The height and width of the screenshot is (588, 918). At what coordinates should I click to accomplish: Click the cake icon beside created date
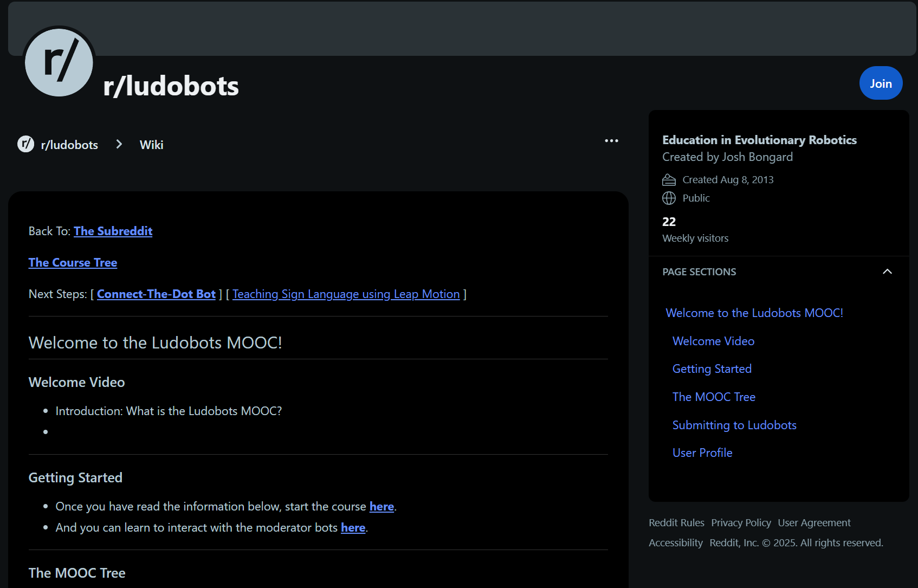669,180
